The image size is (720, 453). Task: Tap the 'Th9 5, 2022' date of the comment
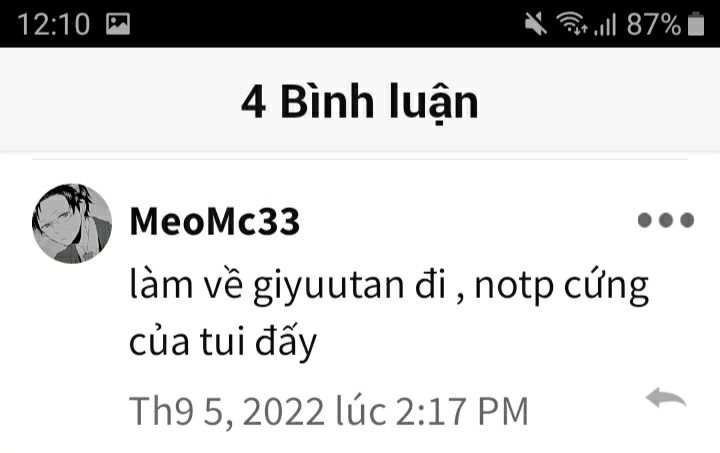[227, 412]
